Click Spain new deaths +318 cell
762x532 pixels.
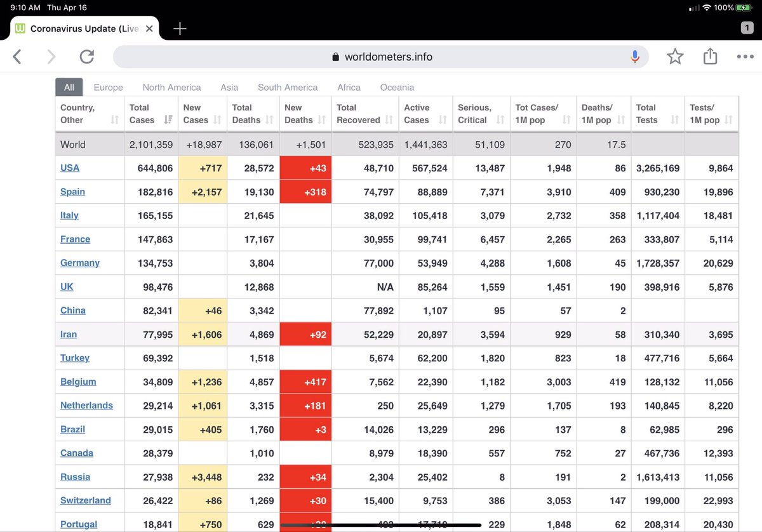(x=305, y=192)
